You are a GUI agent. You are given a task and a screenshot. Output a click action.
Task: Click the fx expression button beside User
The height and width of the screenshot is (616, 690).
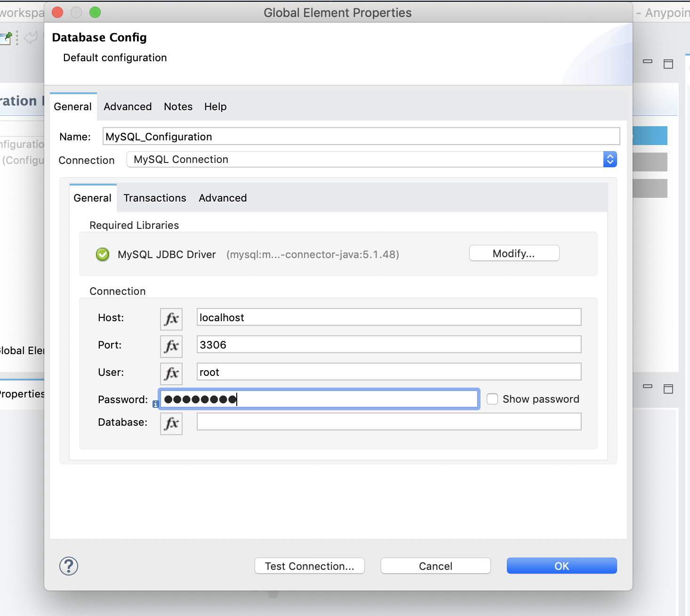(171, 373)
